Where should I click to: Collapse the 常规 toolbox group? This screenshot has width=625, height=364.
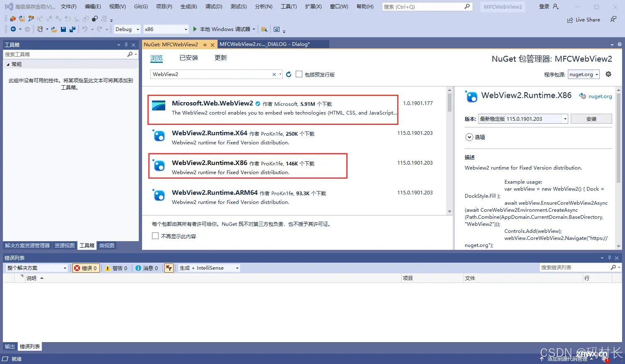click(8, 64)
